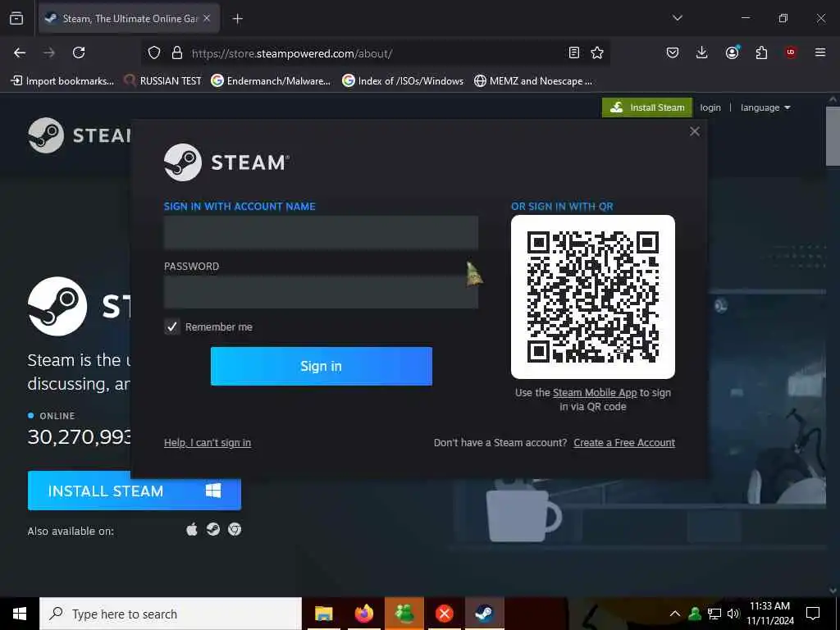Screen dimensions: 840x630
Task: Reload the Steam page
Action: point(79,52)
